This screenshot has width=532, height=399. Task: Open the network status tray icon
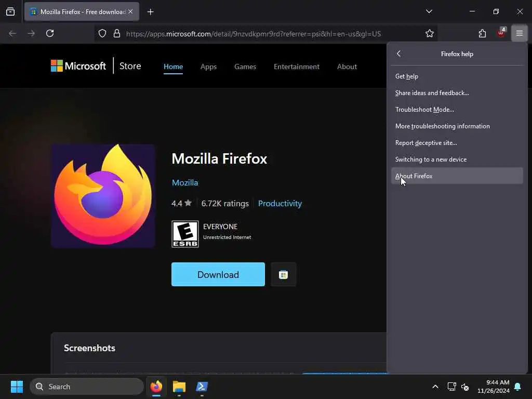(451, 387)
